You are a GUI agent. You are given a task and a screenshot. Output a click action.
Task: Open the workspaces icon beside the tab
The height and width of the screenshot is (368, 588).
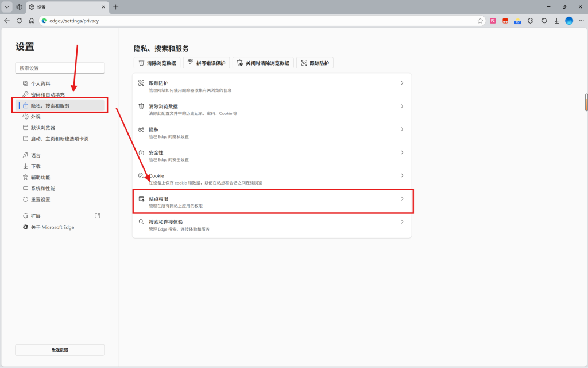tap(19, 7)
